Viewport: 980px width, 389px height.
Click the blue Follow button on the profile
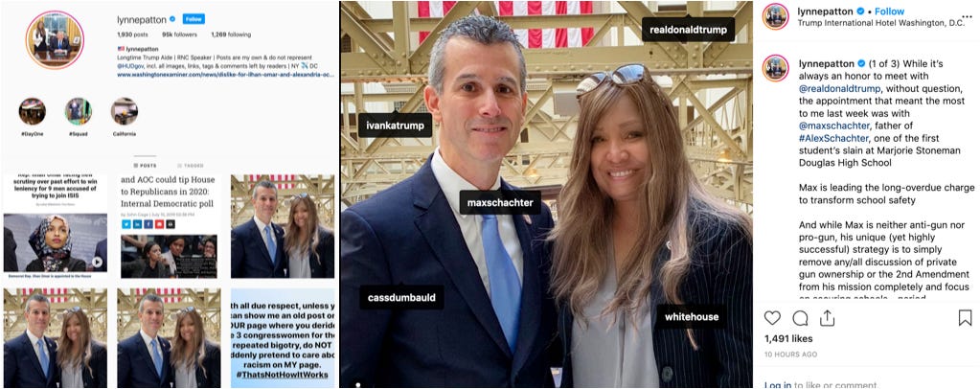pos(194,19)
